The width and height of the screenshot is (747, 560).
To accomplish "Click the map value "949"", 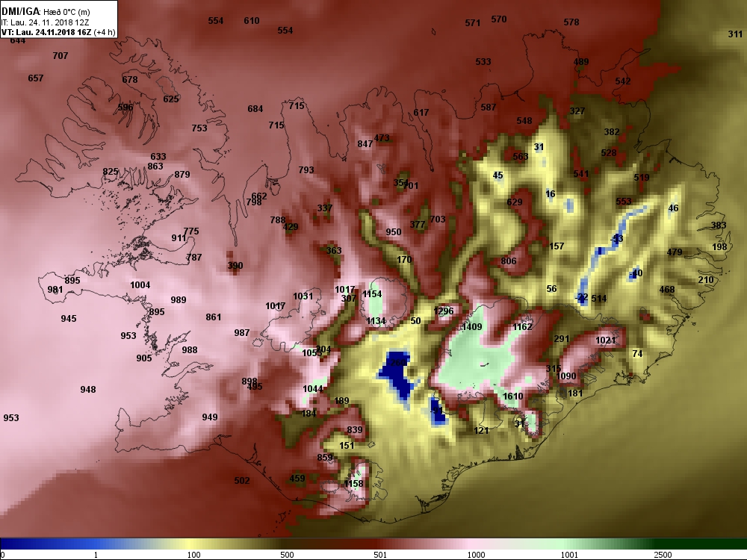I will click(x=210, y=417).
